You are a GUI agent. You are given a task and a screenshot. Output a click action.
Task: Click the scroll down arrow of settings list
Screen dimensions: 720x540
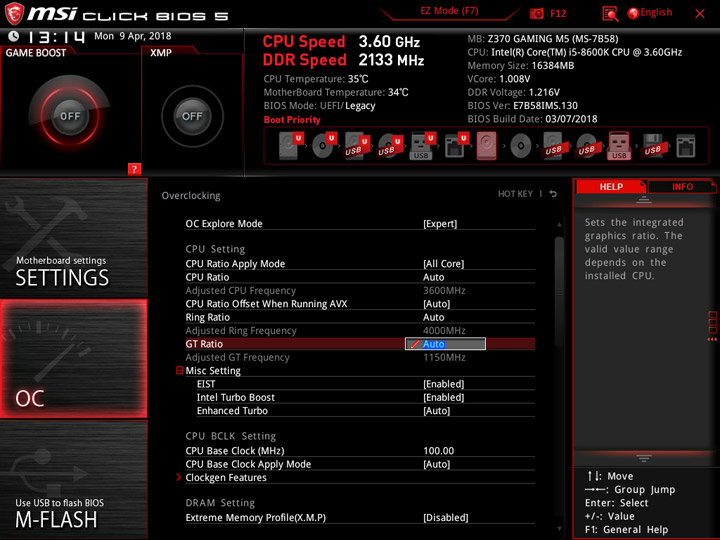(x=559, y=529)
